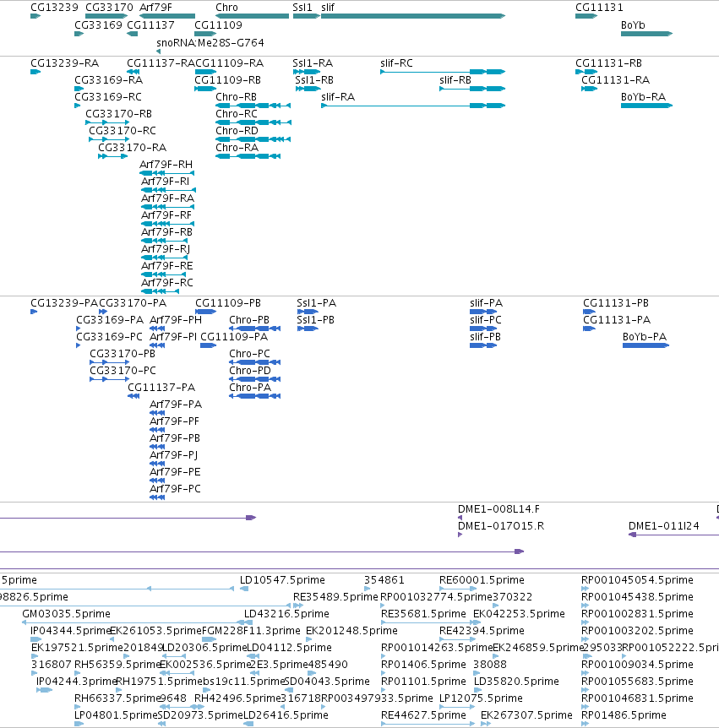Click protein Chro-PD

[x=254, y=379]
